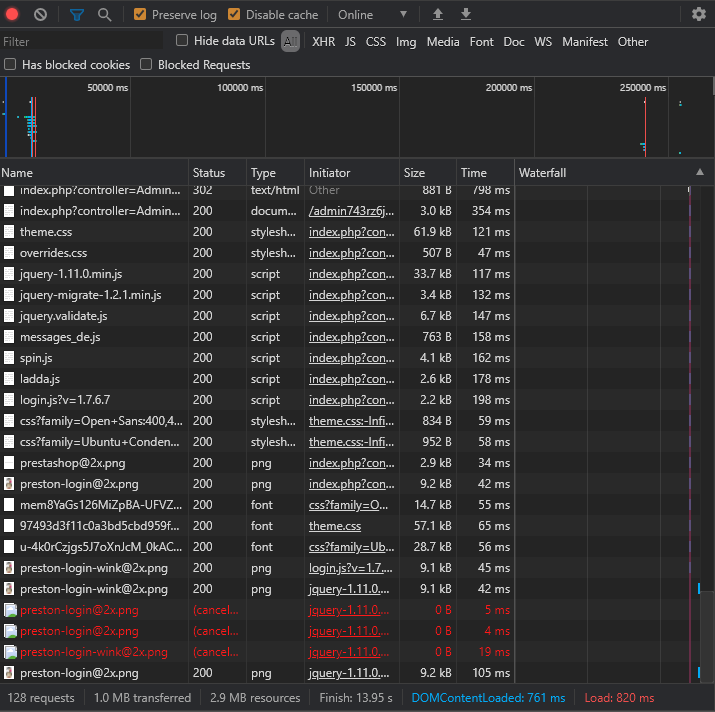Viewport: 715px width, 712px height.
Task: Open the theme.css initiator link for 97493d3f11 font
Action: tap(334, 526)
